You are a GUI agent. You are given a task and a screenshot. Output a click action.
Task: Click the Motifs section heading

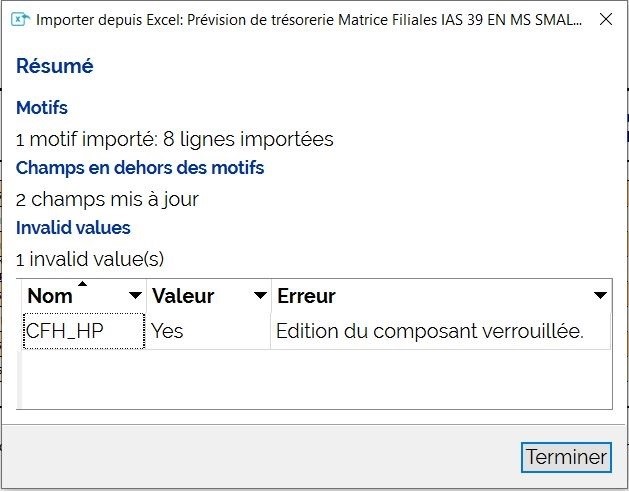(42, 108)
